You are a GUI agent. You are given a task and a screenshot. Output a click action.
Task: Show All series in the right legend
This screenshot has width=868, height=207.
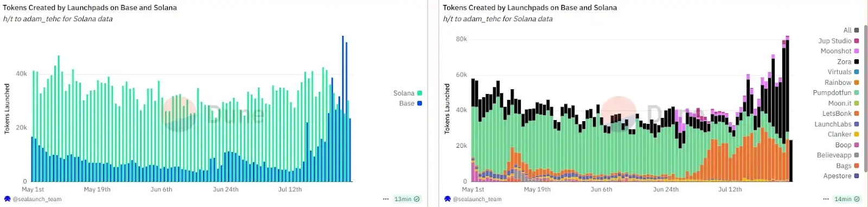click(851, 30)
